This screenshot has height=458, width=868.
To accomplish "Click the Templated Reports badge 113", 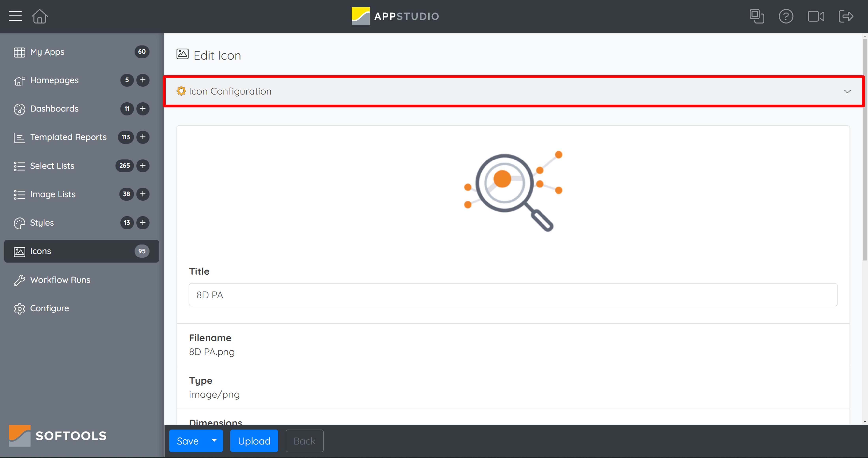I will pos(126,137).
